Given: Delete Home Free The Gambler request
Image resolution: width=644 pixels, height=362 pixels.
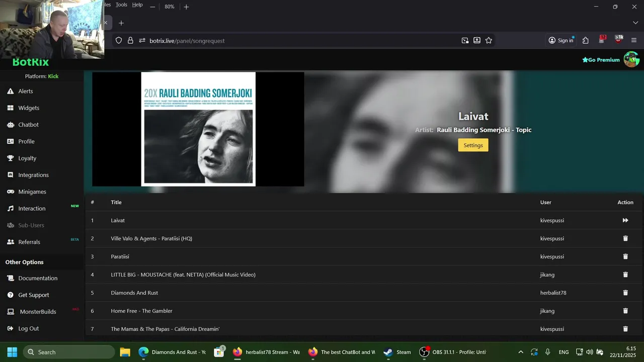Looking at the screenshot, I should pyautogui.click(x=625, y=311).
